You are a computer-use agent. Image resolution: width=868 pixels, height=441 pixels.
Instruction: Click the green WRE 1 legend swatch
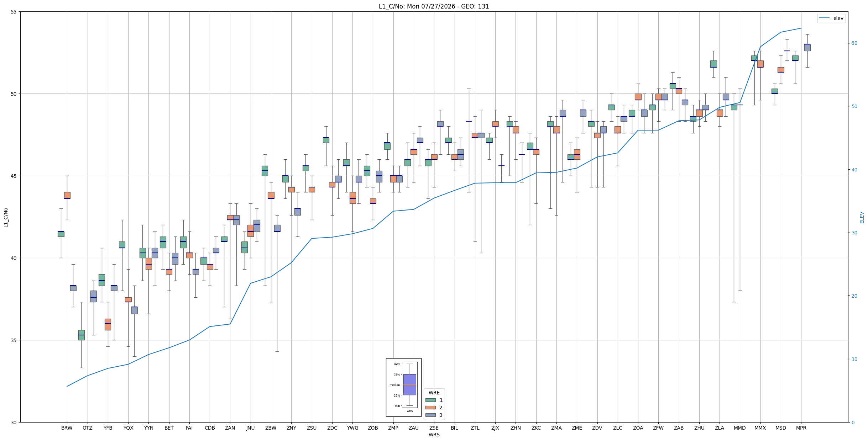(430, 400)
